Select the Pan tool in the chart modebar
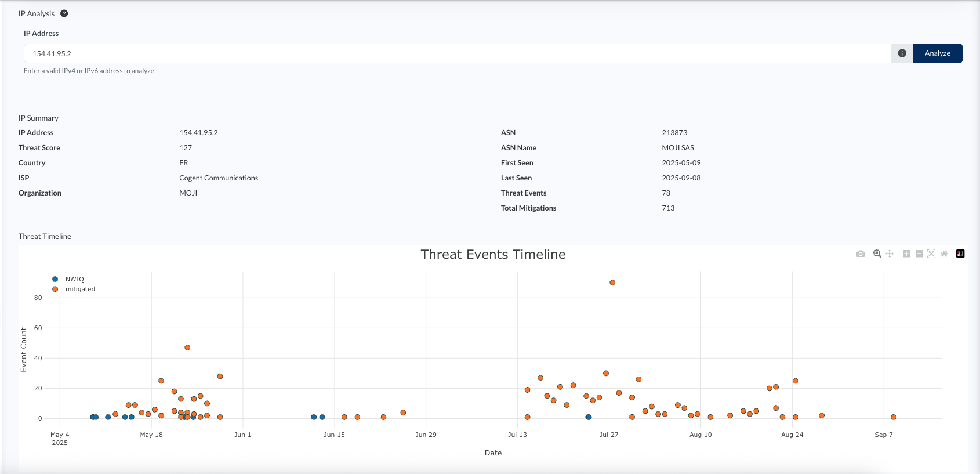The width and height of the screenshot is (980, 474). click(x=890, y=254)
